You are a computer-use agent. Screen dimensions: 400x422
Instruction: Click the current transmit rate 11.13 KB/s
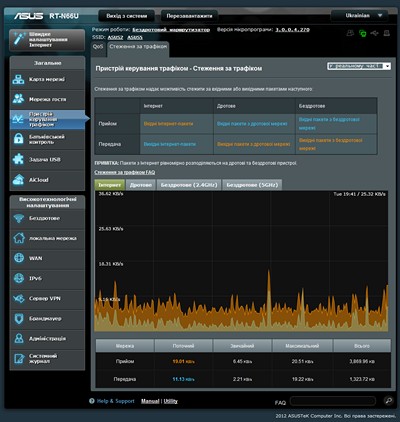click(x=183, y=379)
